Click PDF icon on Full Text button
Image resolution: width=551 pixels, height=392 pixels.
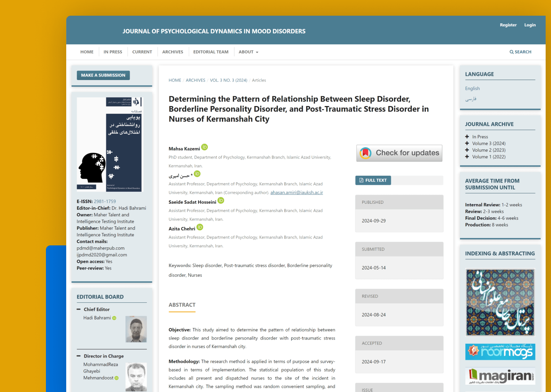[x=361, y=180]
